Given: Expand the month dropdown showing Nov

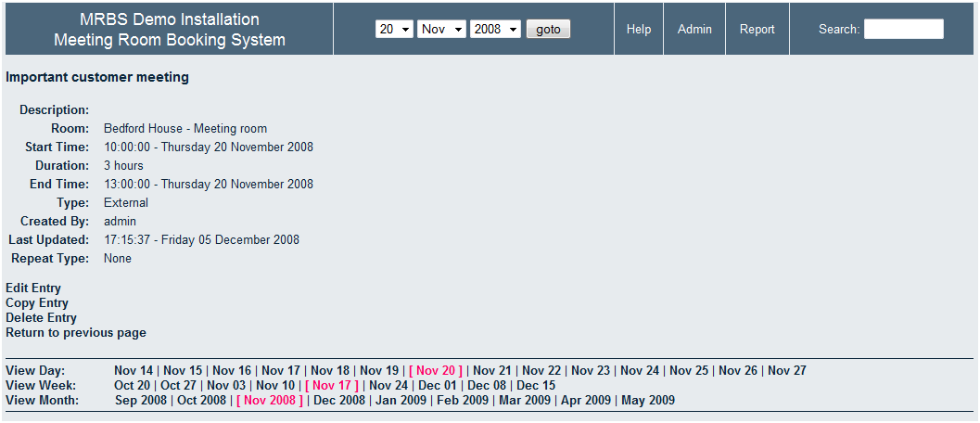Looking at the screenshot, I should point(441,30).
